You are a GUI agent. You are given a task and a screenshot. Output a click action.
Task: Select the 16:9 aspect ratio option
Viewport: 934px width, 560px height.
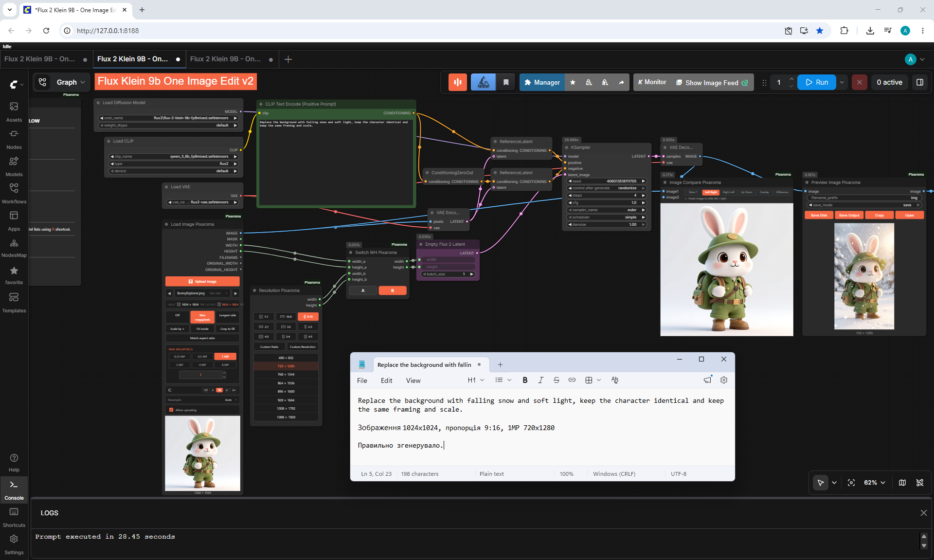286,317
